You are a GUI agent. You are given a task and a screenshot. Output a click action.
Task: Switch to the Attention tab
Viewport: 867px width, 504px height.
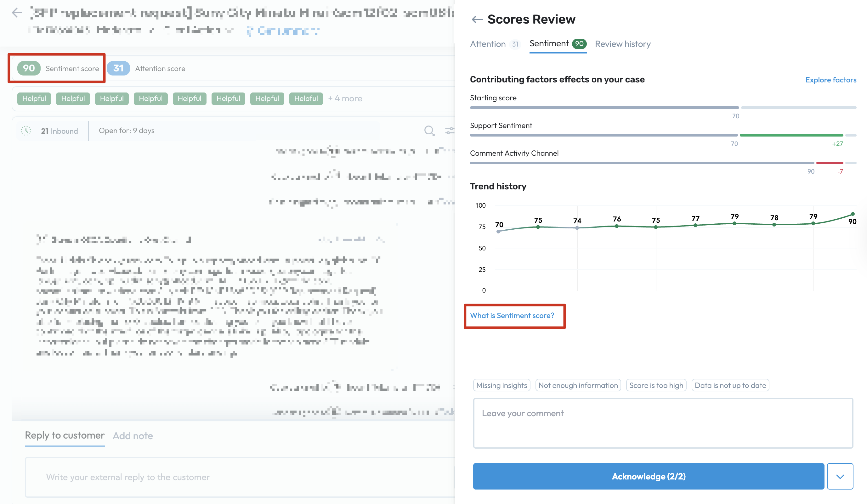(488, 44)
